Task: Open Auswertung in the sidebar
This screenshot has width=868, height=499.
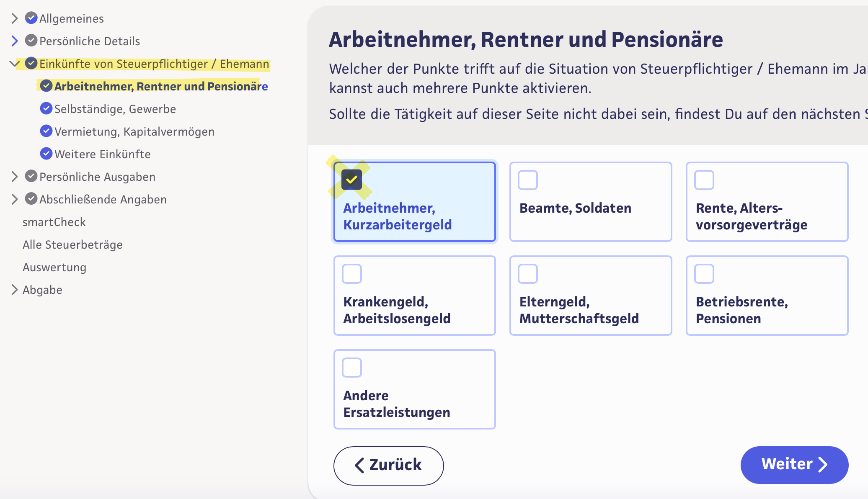Action: click(x=54, y=267)
